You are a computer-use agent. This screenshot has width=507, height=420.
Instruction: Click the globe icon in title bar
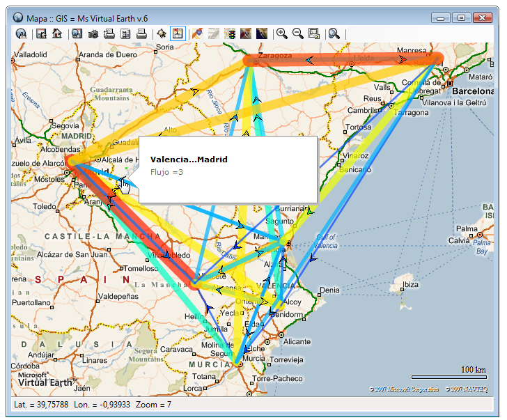18,17
